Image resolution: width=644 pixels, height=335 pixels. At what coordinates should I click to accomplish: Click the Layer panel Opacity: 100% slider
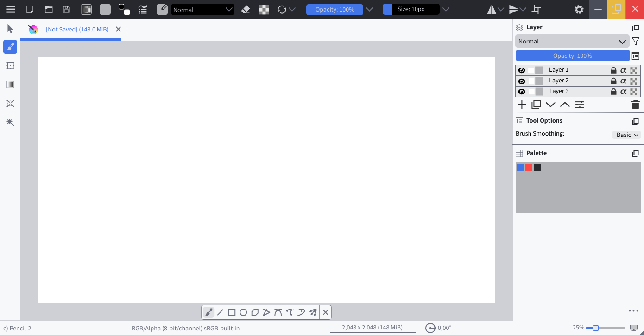(573, 56)
